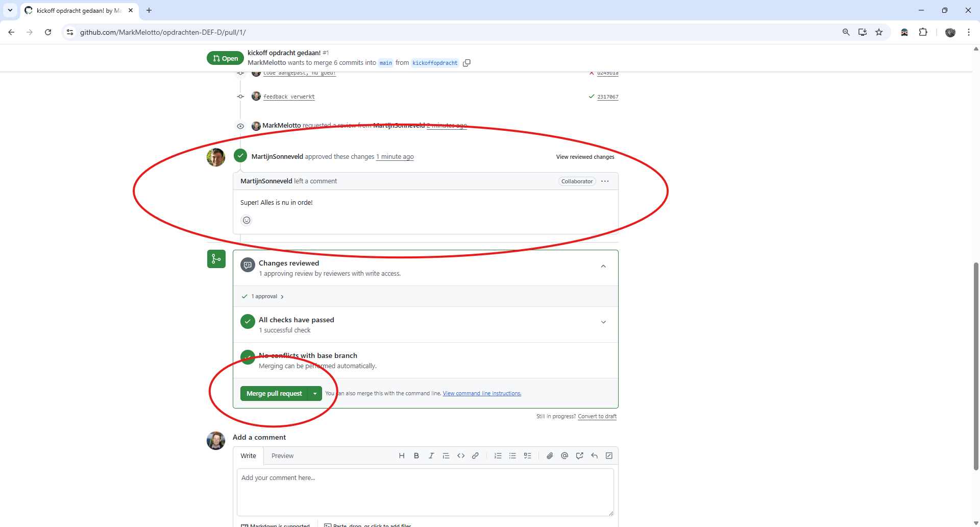Open MartijnSonneveld profile from approval line

[277, 157]
